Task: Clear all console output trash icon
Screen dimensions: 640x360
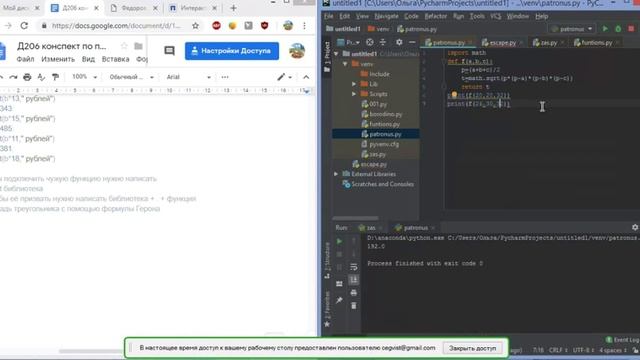Action: click(x=353, y=306)
